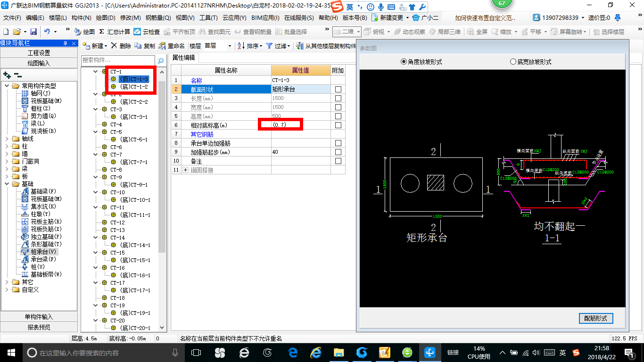
Task: Tick 附加 checkbox for 加强筋起步 row
Action: coord(338,152)
